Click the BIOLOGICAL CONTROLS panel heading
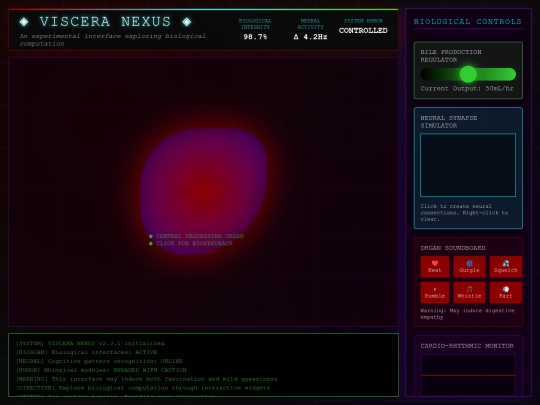540x405 pixels. [468, 22]
